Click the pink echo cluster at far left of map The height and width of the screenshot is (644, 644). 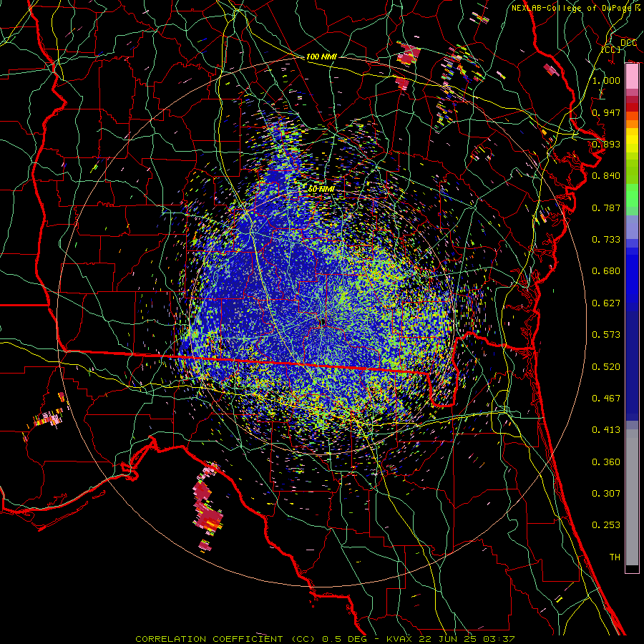coord(49,417)
